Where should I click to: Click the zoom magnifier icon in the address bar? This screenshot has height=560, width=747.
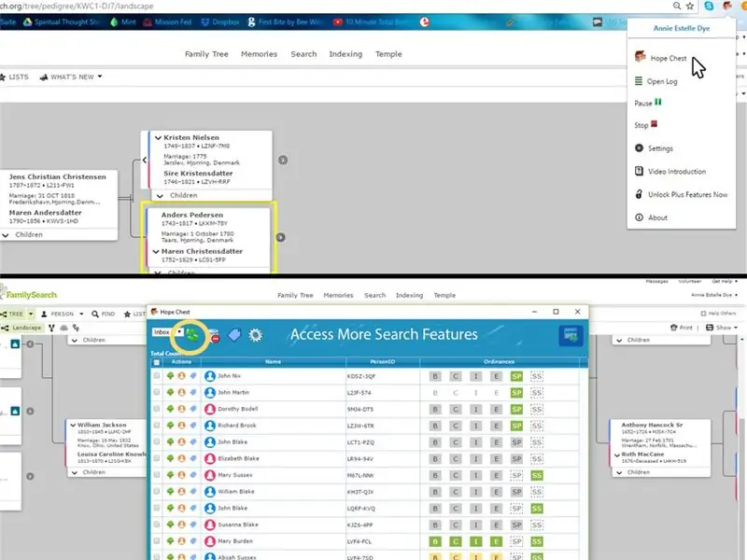coord(677,6)
